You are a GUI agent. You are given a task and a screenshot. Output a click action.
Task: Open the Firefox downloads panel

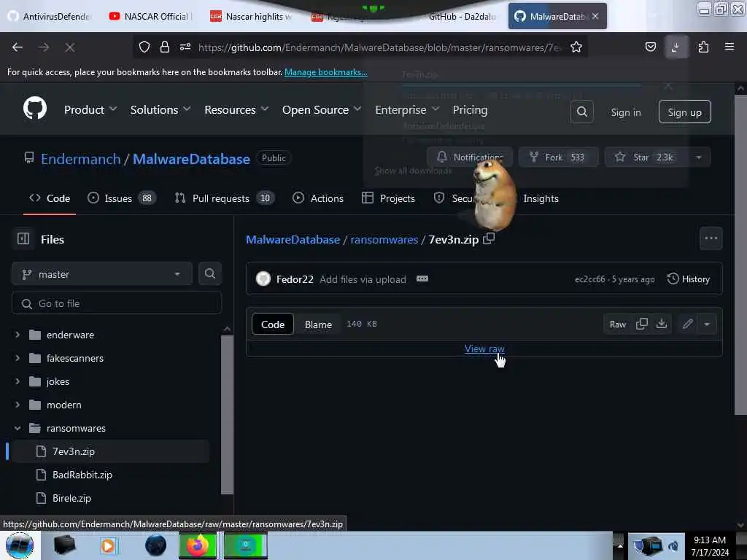[676, 47]
